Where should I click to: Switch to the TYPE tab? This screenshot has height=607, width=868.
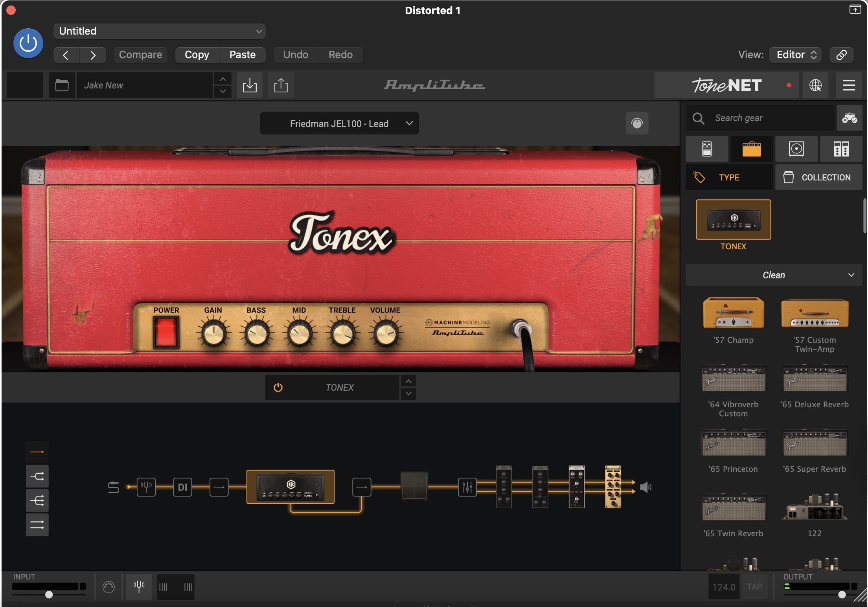[x=729, y=177]
